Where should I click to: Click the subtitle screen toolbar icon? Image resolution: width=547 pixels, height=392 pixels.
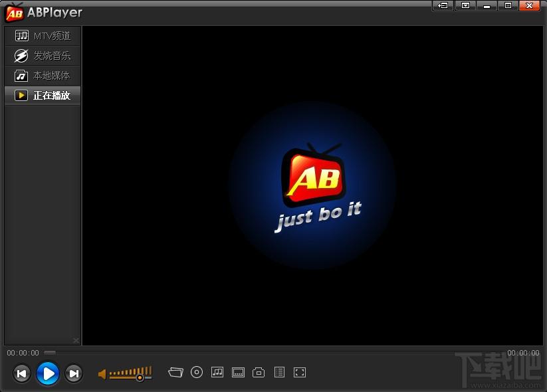tap(238, 373)
